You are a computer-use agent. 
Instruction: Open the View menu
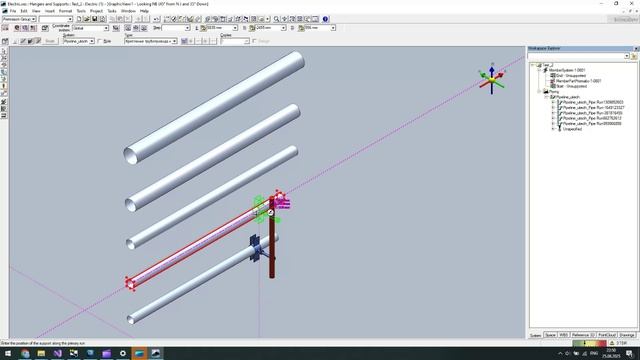point(36,11)
